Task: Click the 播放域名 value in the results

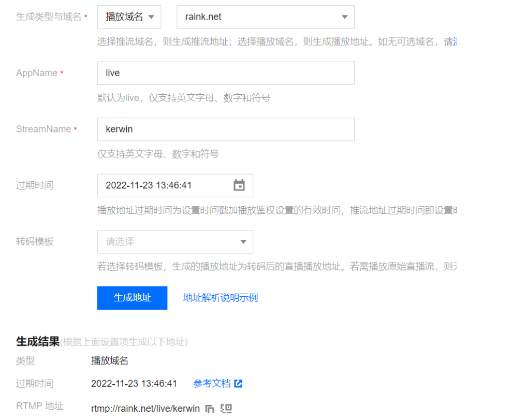Action: click(110, 361)
